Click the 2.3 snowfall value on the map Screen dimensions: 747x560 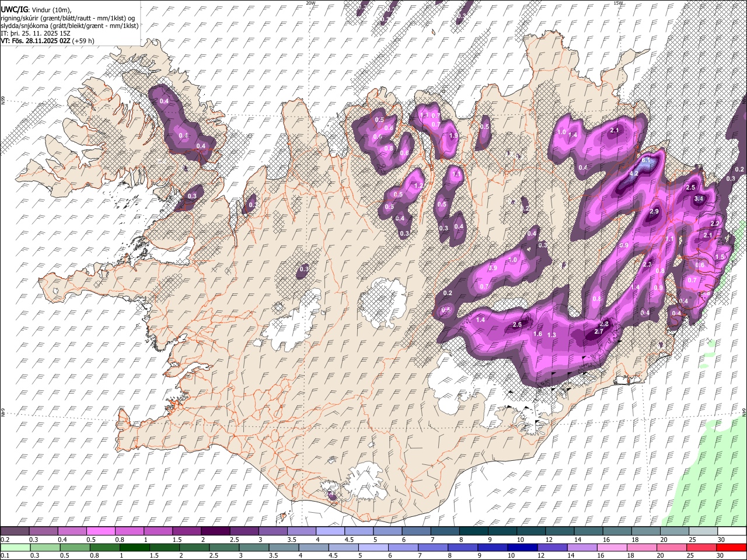point(647,264)
